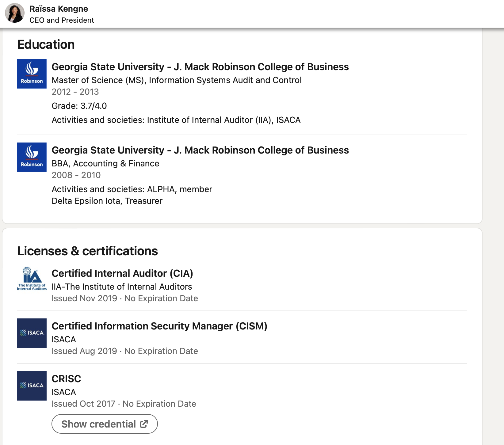Click BBA, Accounting & Finance text
The height and width of the screenshot is (445, 504).
(105, 164)
